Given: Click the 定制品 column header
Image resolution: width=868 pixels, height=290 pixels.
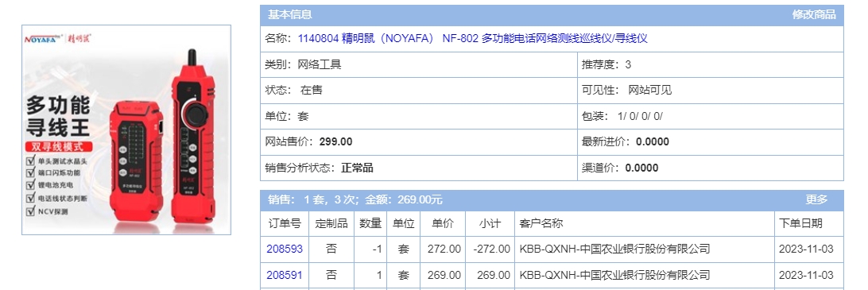Looking at the screenshot, I should [x=331, y=223].
